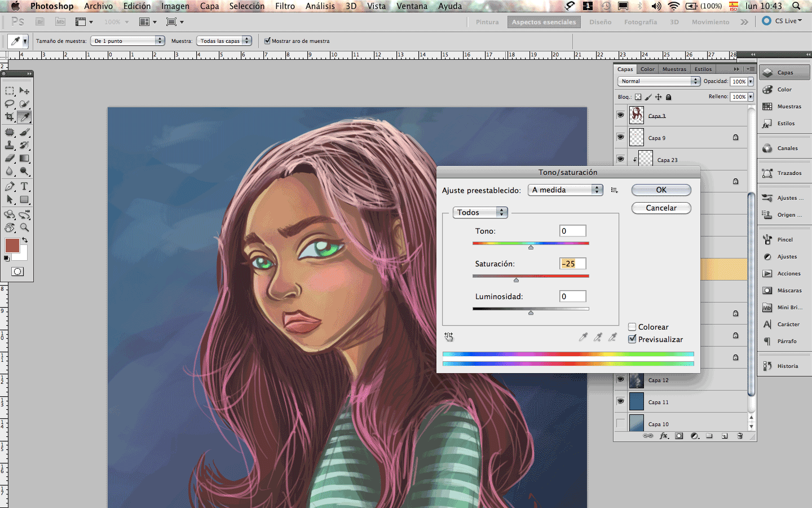The image size is (812, 508).
Task: Switch to the Estilos panel tab
Action: coord(703,69)
